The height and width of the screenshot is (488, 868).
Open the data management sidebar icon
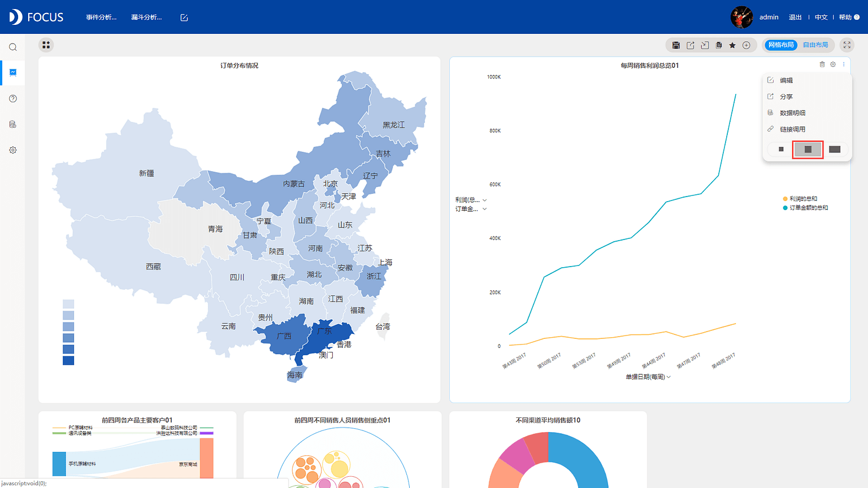click(13, 124)
